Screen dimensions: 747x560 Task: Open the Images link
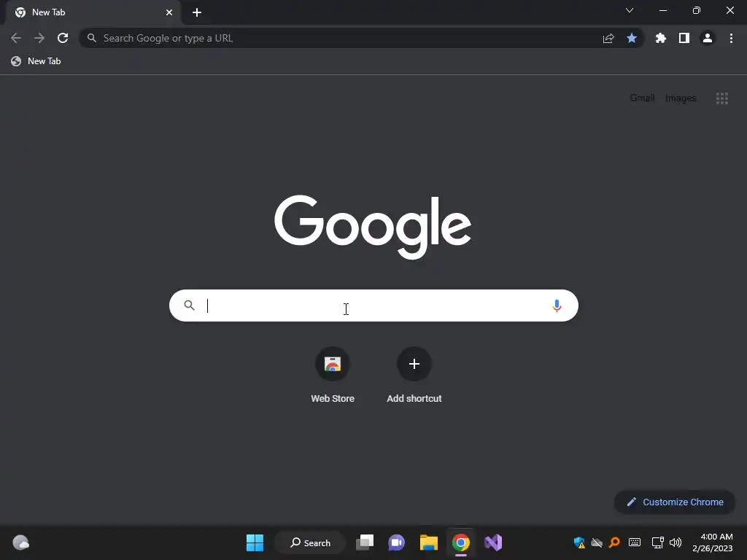(681, 98)
